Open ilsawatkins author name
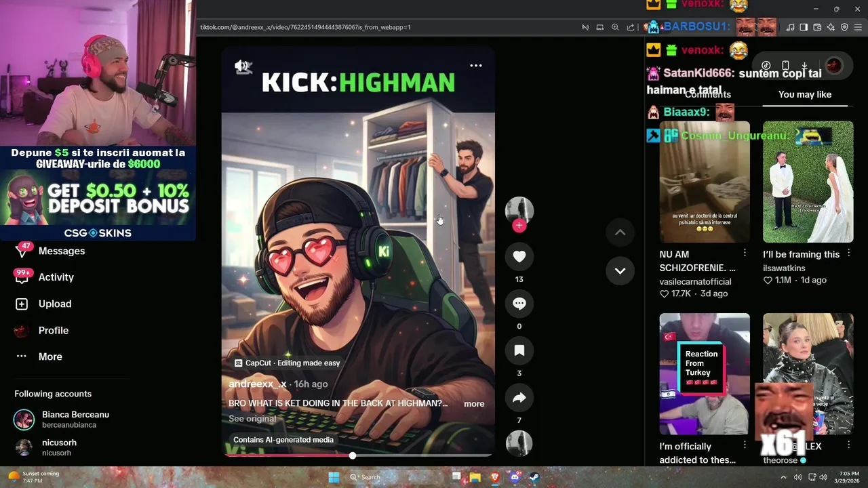This screenshot has width=868, height=488. point(783,268)
